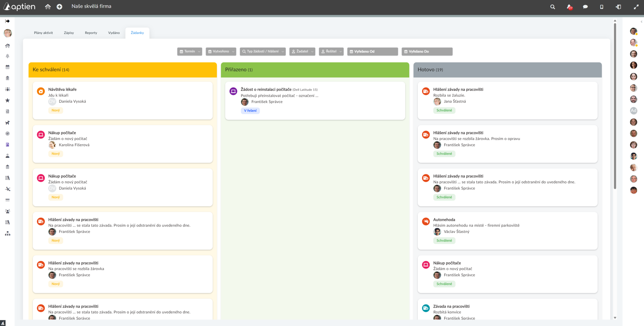This screenshot has width=644, height=326.
Task: Click the Vyřešeno Od date field
Action: pos(373,51)
